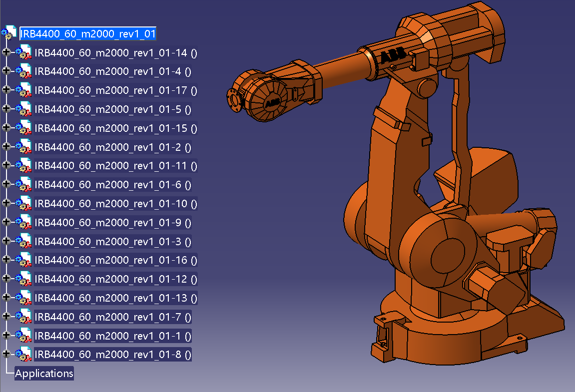Click the ABB logo on robot's upper arm
Screen dimensions: 575x392
coord(394,56)
